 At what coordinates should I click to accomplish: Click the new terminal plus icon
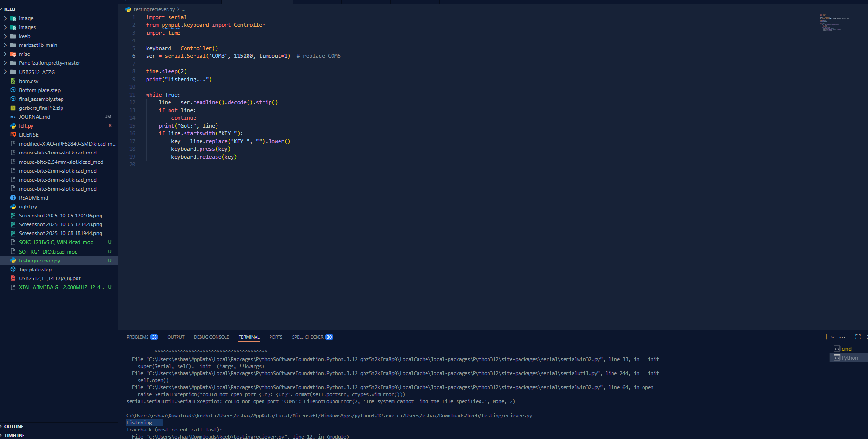(826, 337)
